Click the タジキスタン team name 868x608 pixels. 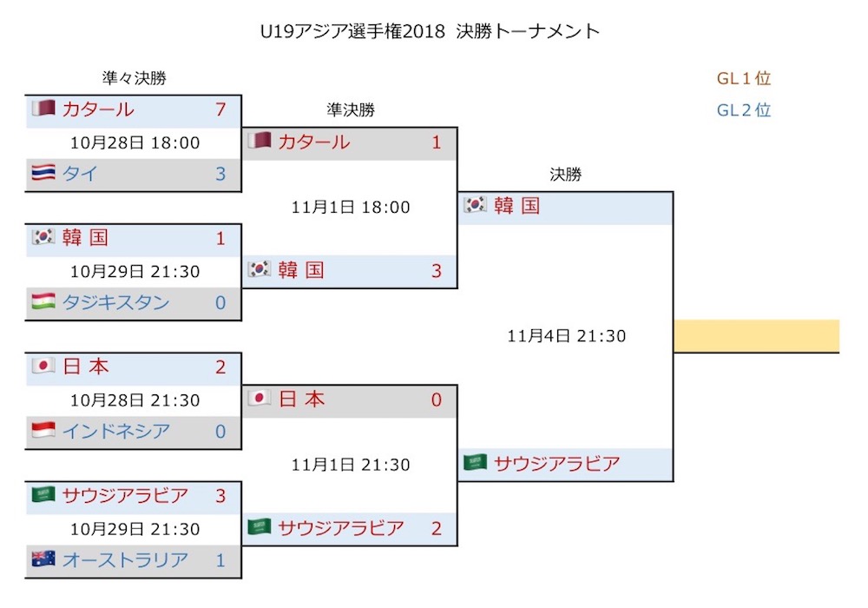pos(115,302)
